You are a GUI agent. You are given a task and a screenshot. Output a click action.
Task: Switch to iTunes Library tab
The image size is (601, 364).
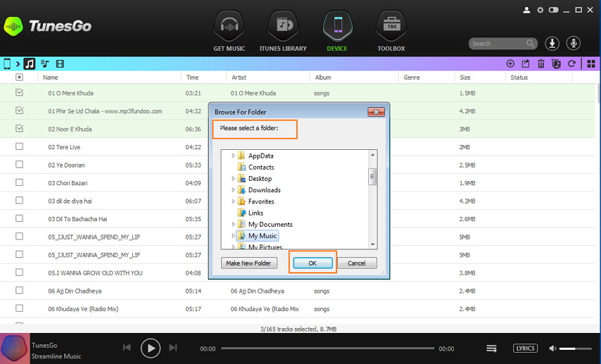283,31
